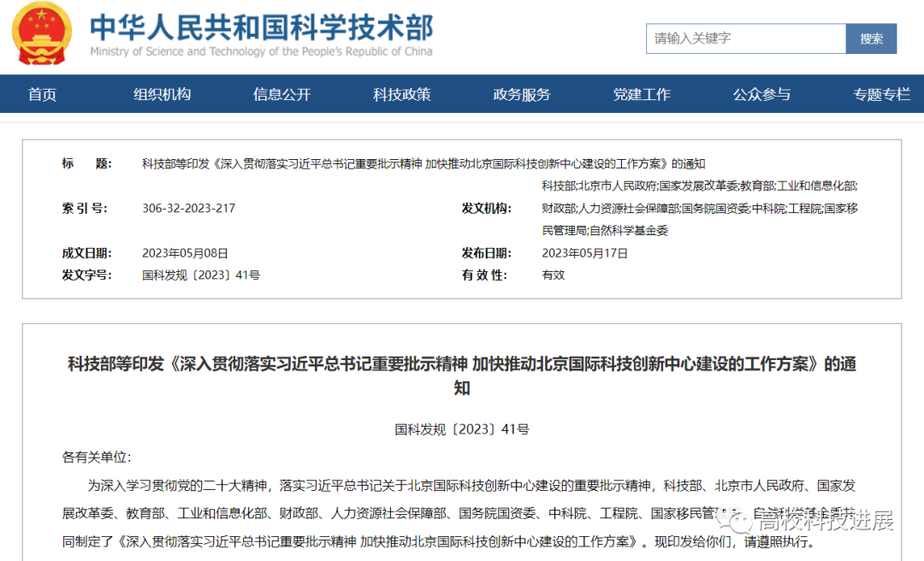Click the English ministry name subtitle

(x=261, y=52)
